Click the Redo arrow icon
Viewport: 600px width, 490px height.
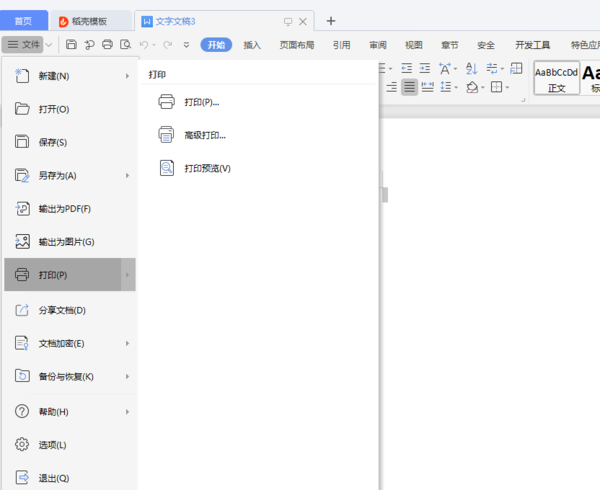(x=168, y=45)
